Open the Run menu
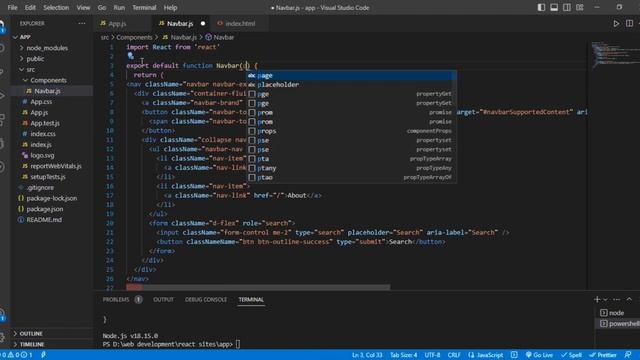 pos(119,7)
